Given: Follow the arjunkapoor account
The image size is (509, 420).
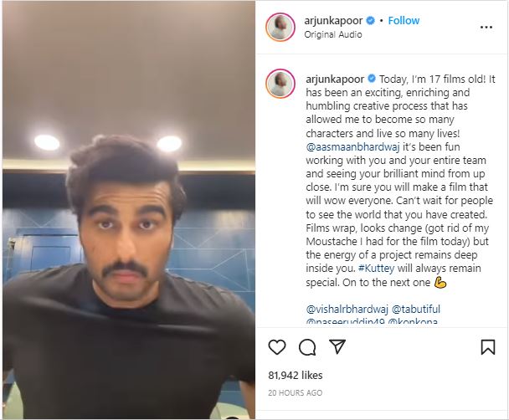Looking at the screenshot, I should click(x=404, y=20).
